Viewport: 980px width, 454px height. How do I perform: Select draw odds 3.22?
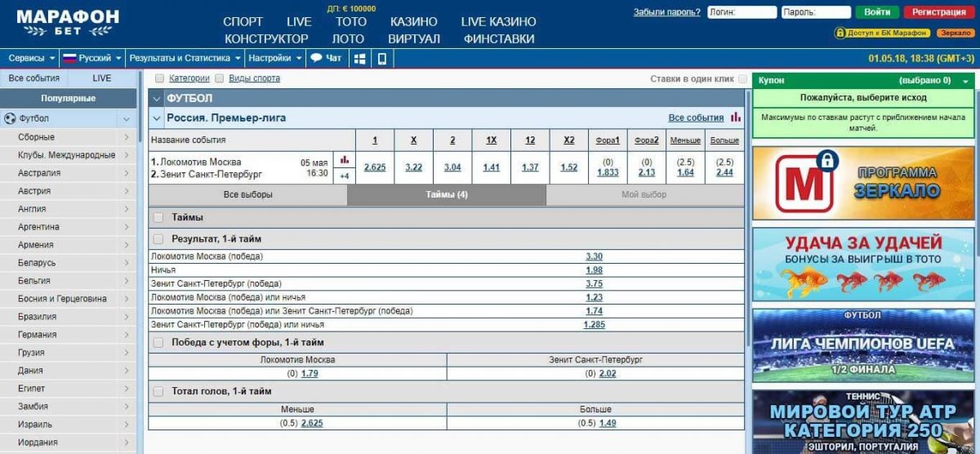(x=414, y=167)
